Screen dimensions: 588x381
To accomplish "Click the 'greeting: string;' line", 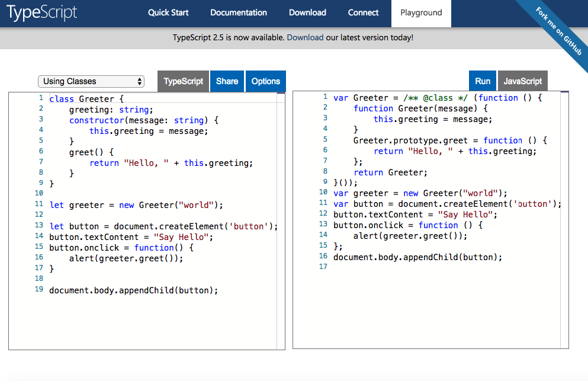I will click(111, 110).
